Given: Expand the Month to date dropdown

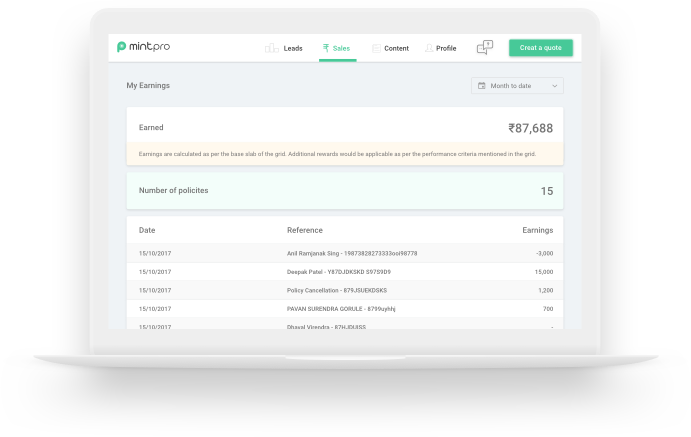Looking at the screenshot, I should [517, 86].
